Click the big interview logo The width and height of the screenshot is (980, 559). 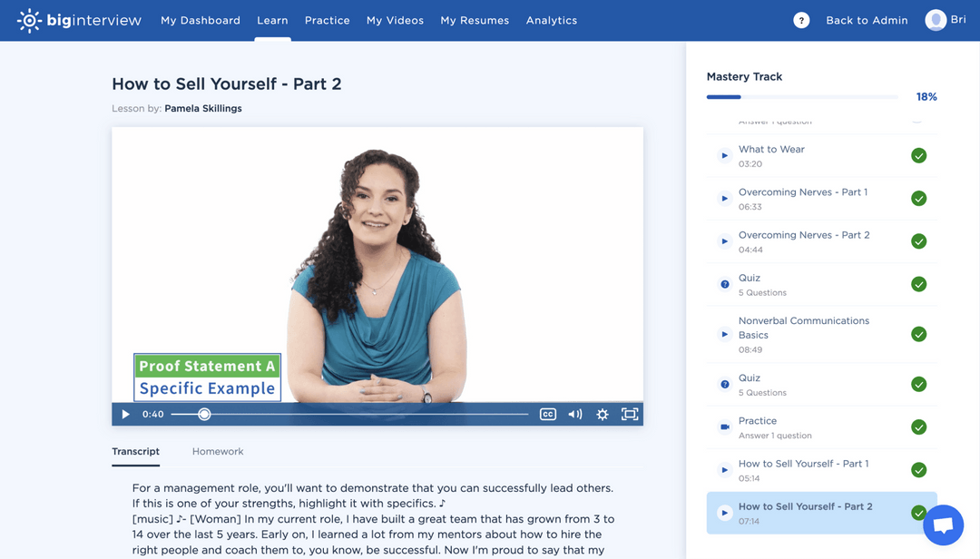(x=78, y=19)
